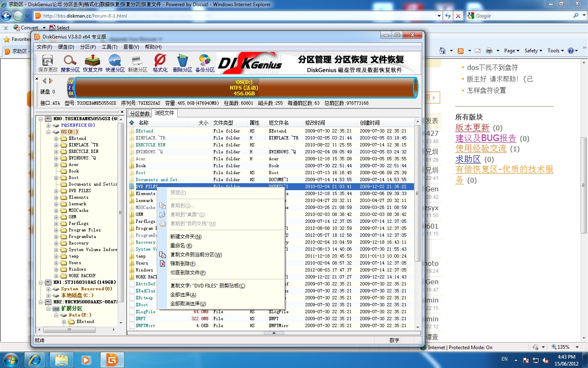Viewport: 588px width, 368px height.
Task: Go to previous disk with left arrow
Action: [45, 81]
